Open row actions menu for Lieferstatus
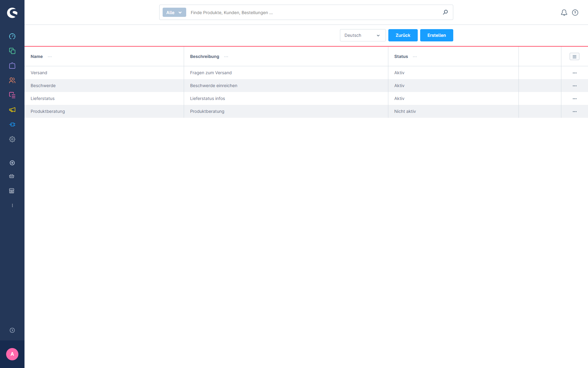Image resolution: width=588 pixels, height=368 pixels. 575,99
